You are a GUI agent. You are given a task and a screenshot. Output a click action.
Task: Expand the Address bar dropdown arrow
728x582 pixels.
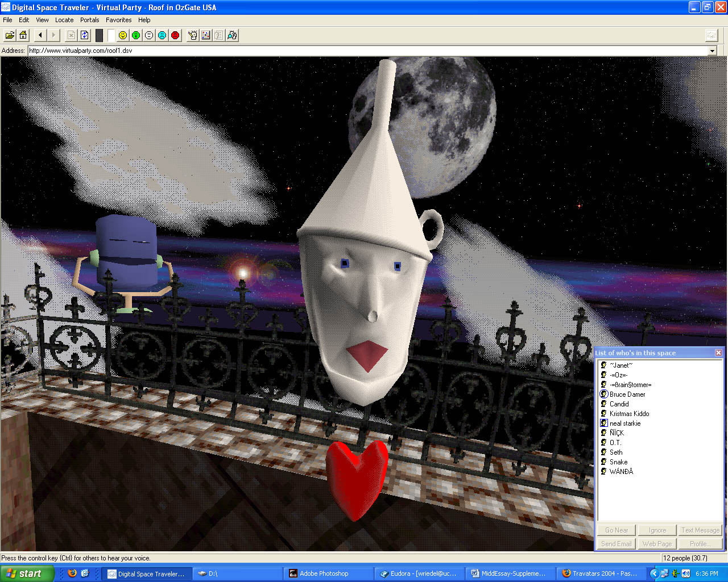(712, 51)
